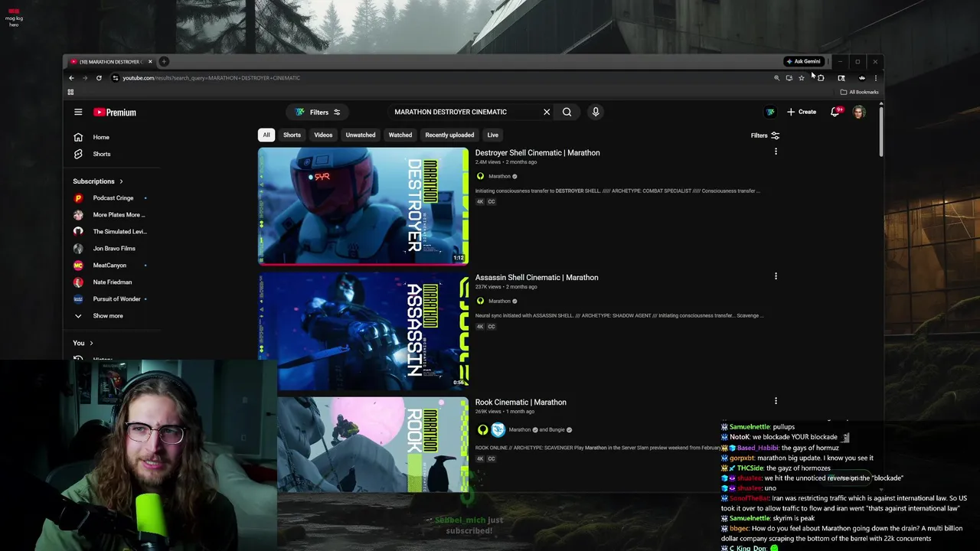Expand Subscriptions section chevron
This screenshot has width=980, height=551.
point(121,181)
